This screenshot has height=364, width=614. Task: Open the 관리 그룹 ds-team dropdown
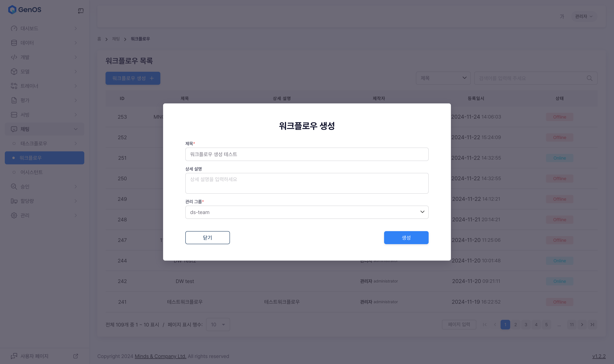click(307, 212)
